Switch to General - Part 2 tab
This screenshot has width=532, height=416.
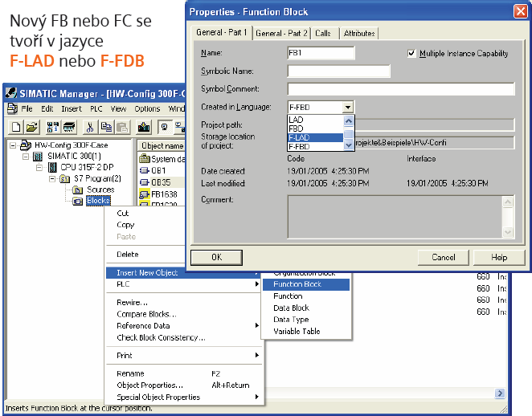click(281, 33)
